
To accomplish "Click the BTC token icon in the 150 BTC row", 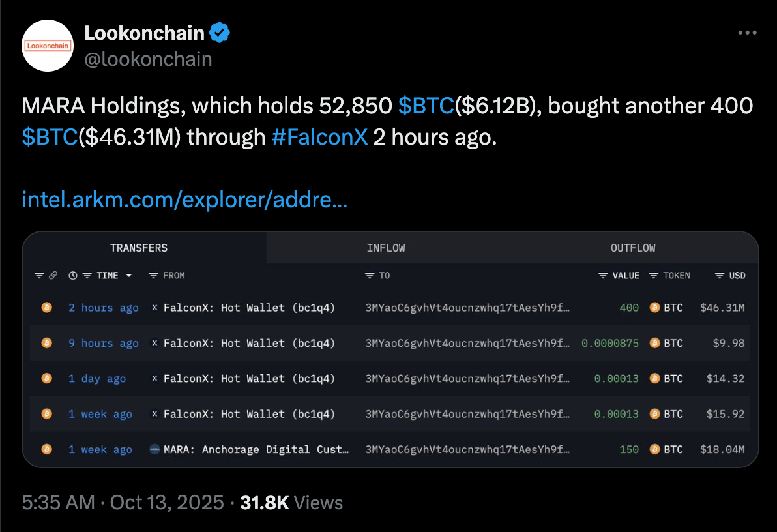I will 655,449.
